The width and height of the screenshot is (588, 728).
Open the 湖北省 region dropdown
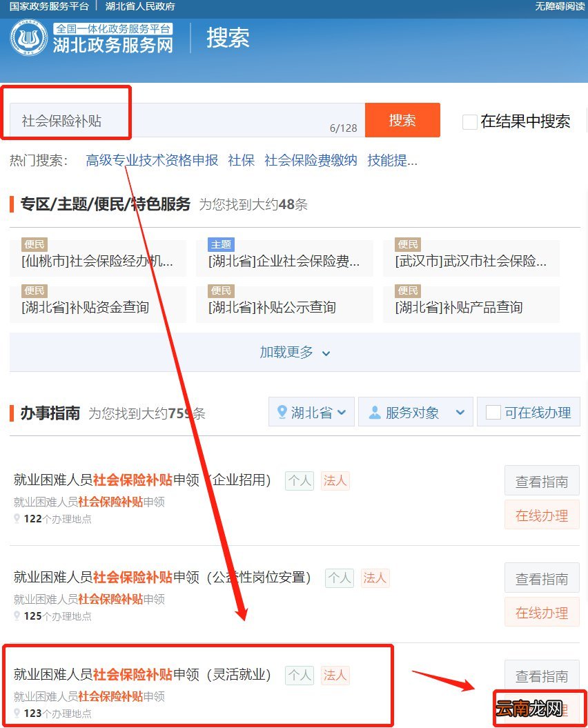[312, 412]
